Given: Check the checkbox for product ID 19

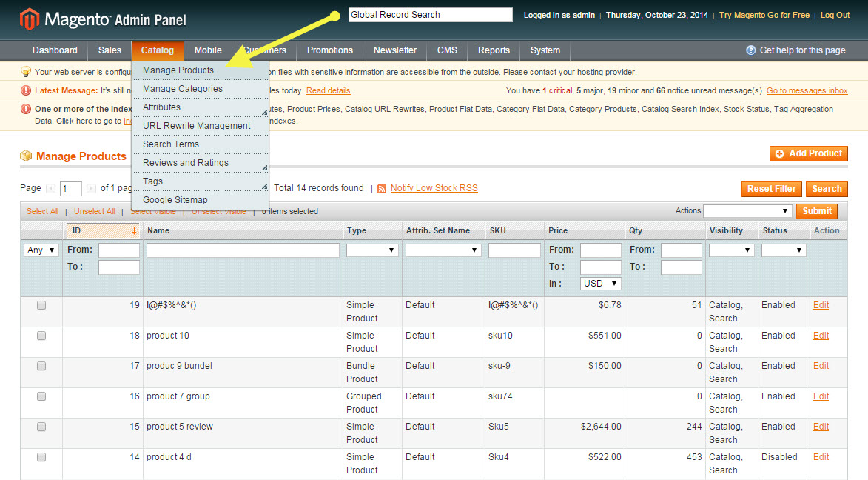Looking at the screenshot, I should [x=41, y=305].
